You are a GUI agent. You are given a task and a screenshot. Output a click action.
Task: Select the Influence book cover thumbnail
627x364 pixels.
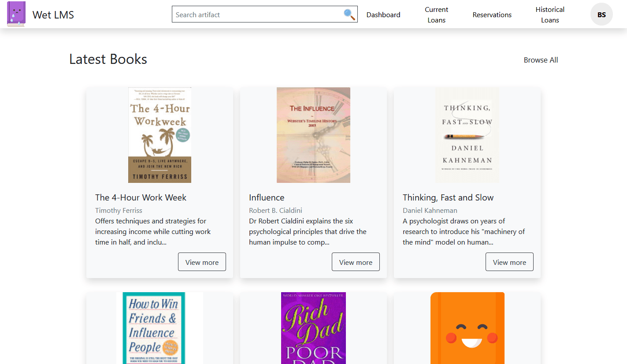tap(313, 135)
